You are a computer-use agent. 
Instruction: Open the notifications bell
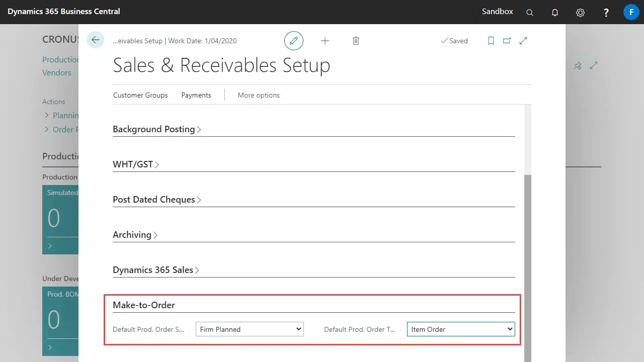tap(555, 13)
